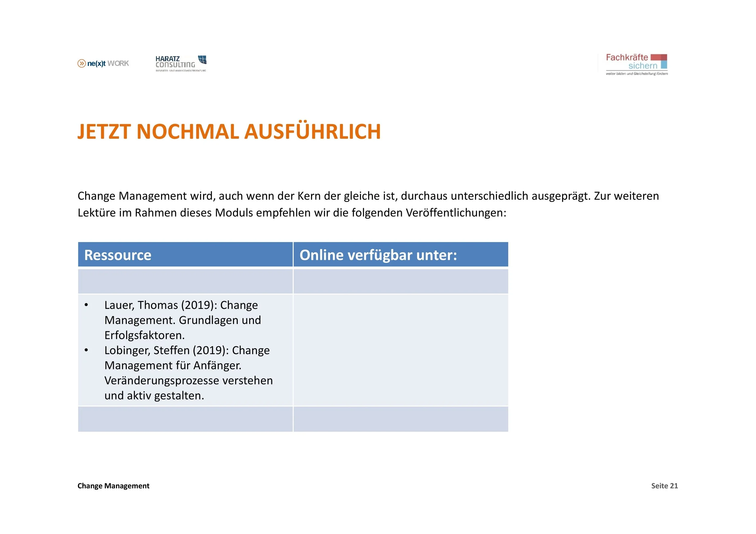The height and width of the screenshot is (534, 756).
Task: Click the Haratz Consulting logo
Action: click(181, 63)
